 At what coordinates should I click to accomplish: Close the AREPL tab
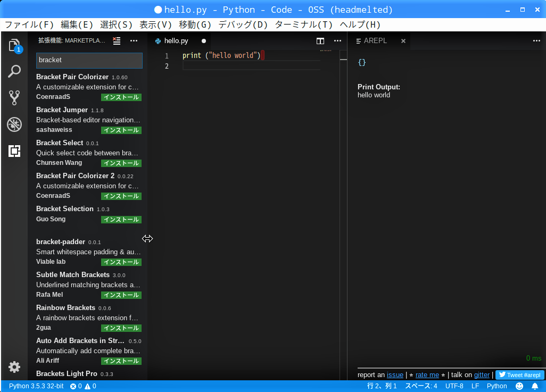(x=403, y=41)
